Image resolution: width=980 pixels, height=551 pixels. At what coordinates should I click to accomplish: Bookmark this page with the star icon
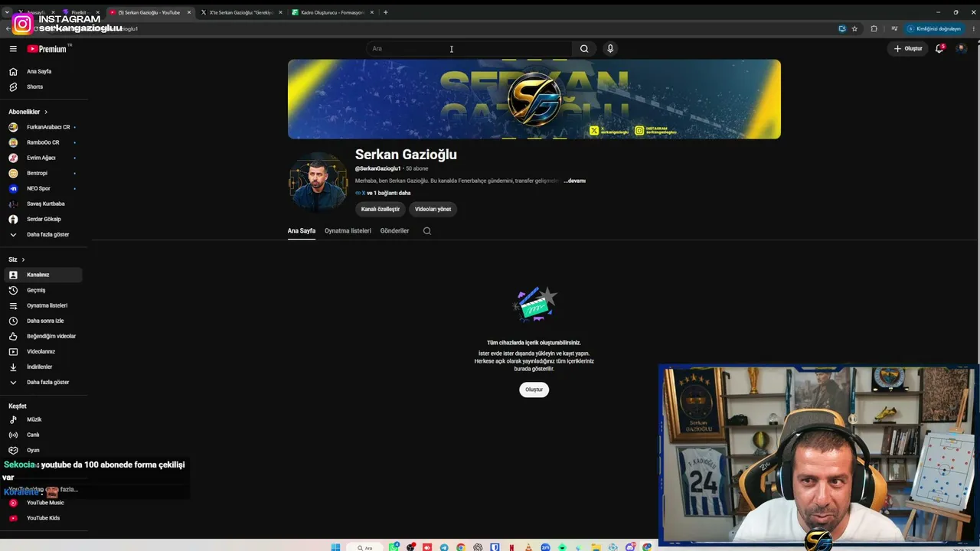point(854,28)
